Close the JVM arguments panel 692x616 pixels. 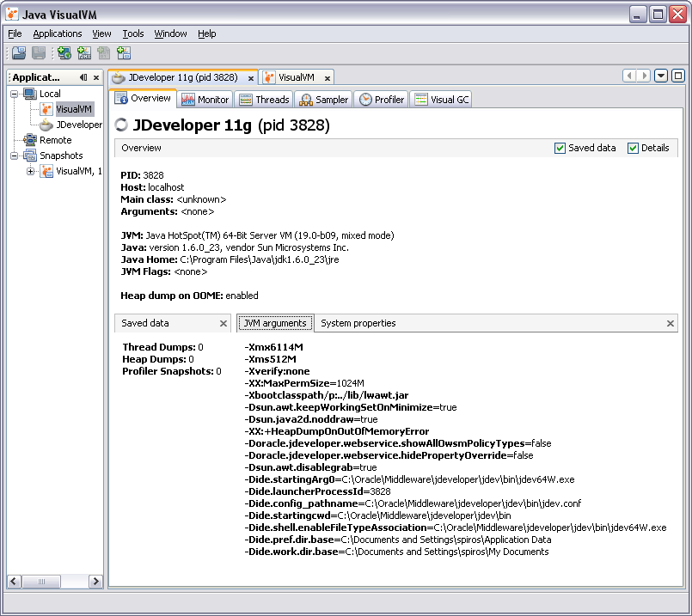(670, 324)
